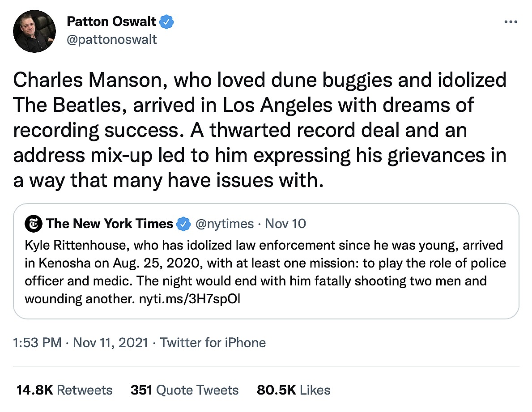The width and height of the screenshot is (532, 412).
Task: Click the 80.5K likes count number
Action: [276, 390]
